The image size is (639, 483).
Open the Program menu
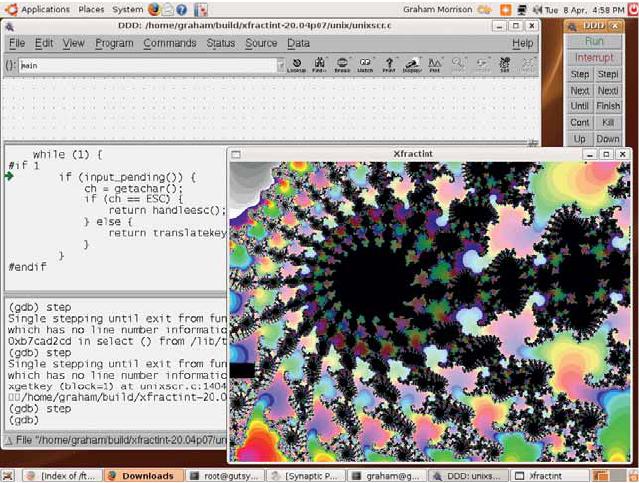tap(114, 43)
